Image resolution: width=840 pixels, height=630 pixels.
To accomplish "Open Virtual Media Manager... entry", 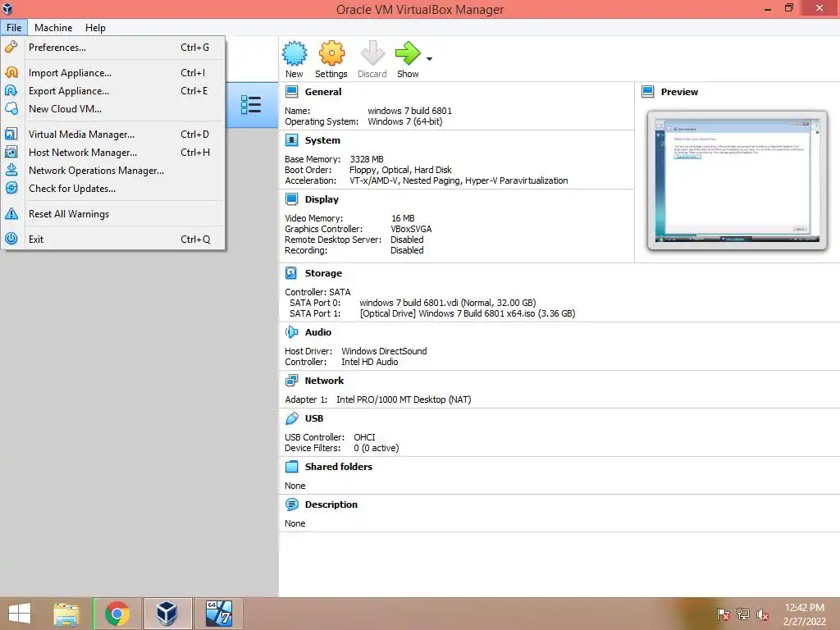I will tap(113, 134).
